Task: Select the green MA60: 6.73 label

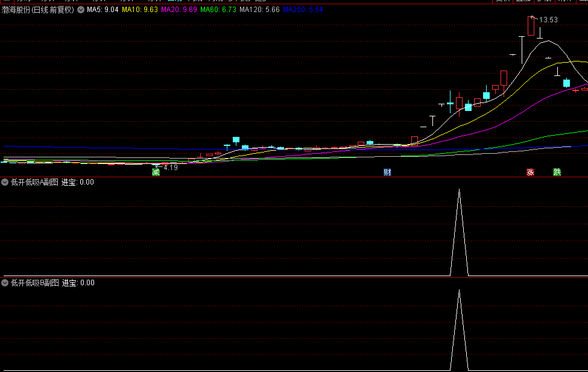Action: coord(218,10)
